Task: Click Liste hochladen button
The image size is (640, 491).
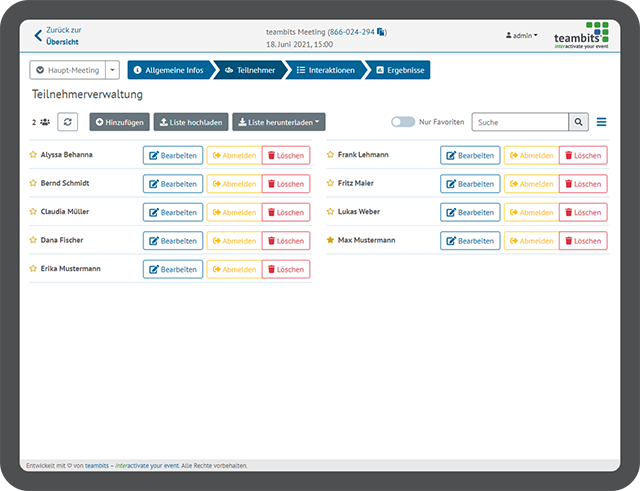Action: click(191, 122)
